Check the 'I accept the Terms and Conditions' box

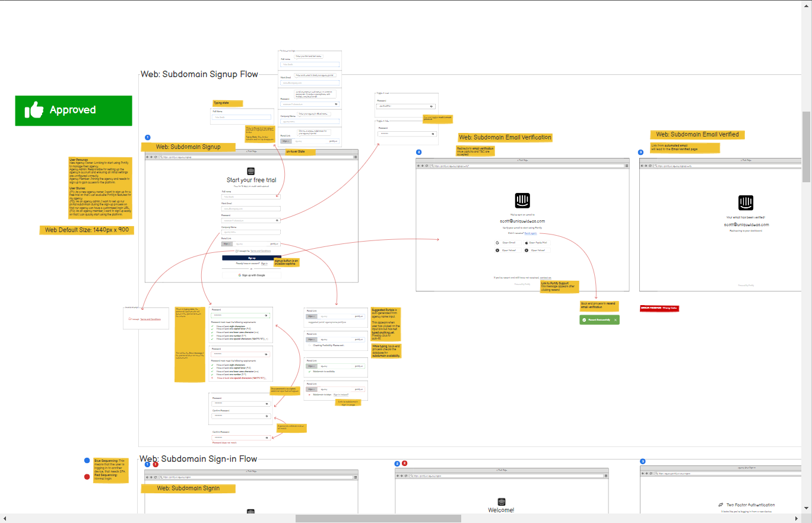pyautogui.click(x=236, y=251)
